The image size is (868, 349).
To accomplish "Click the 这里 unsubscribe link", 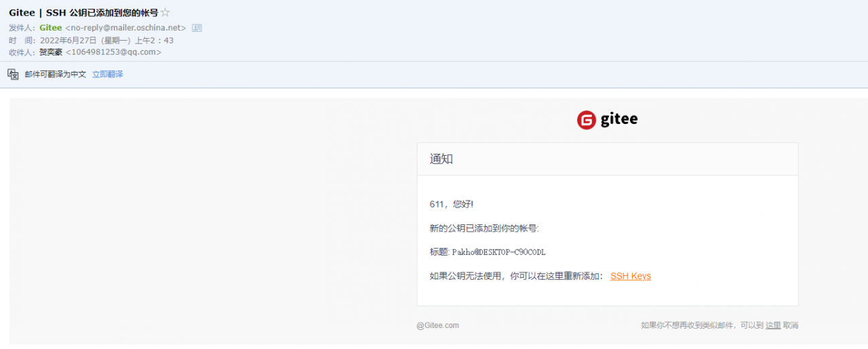I will (x=773, y=325).
